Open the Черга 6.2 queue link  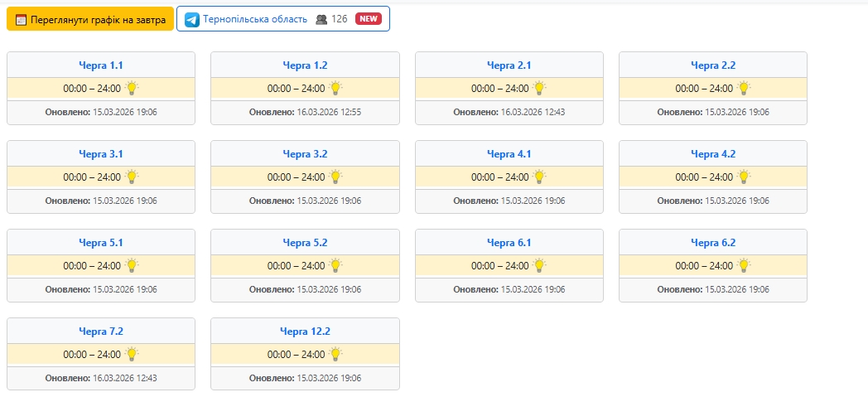[713, 242]
